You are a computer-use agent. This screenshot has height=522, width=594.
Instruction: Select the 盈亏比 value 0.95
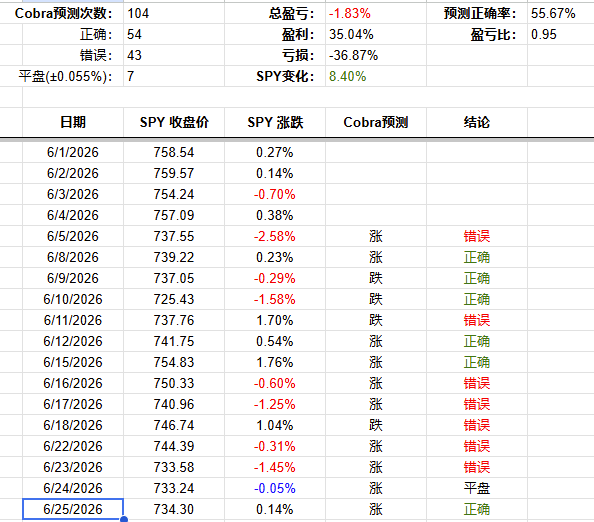561,34
